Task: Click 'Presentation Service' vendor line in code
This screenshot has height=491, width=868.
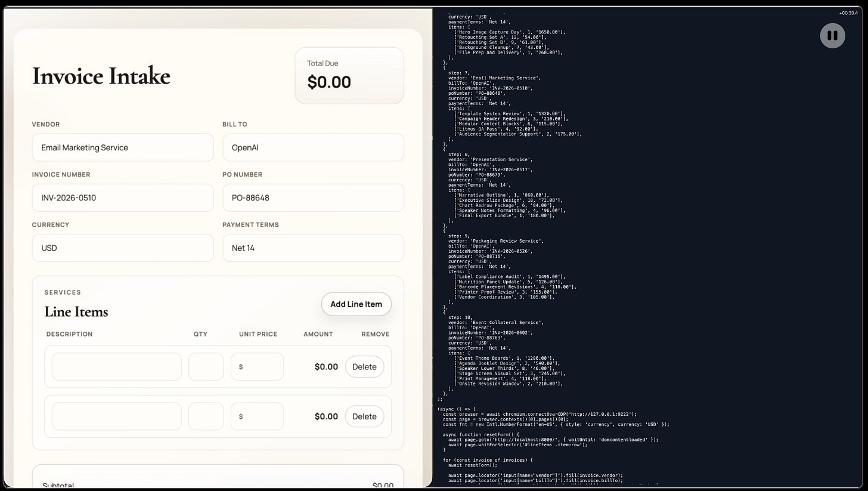Action: pyautogui.click(x=491, y=160)
